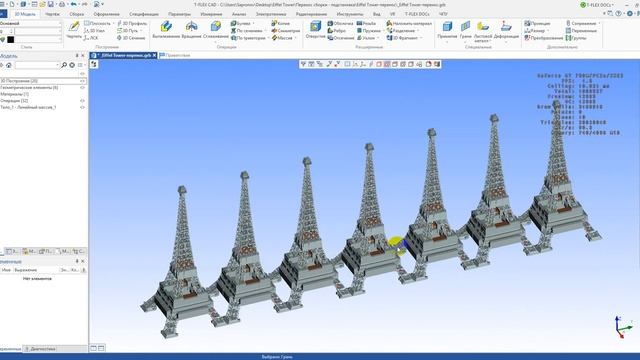Open the Измерение ribbon tab
This screenshot has width=640, height=360.
click(211, 14)
